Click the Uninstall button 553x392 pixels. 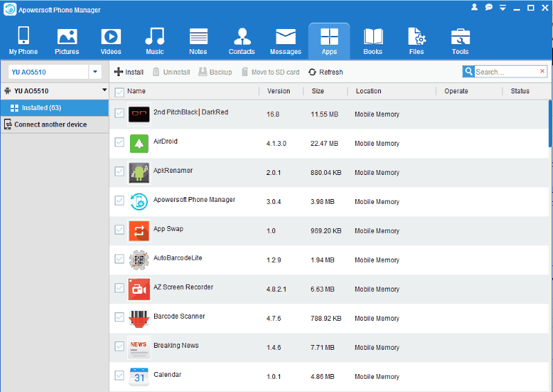coord(171,72)
